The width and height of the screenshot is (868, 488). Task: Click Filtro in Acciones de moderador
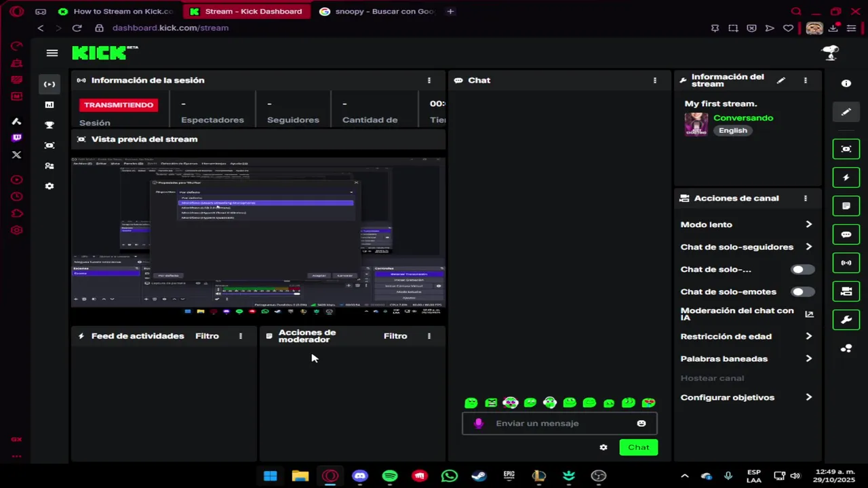coord(395,336)
